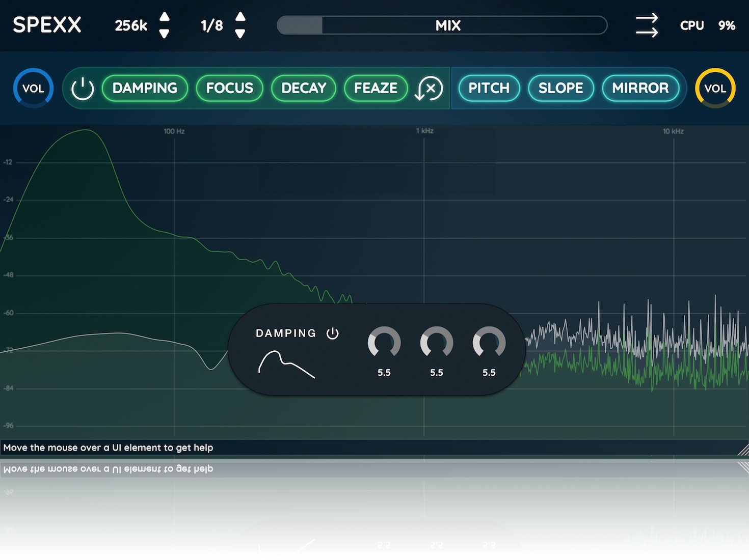The width and height of the screenshot is (749, 560).
Task: Select the FOCUS module
Action: tap(229, 88)
